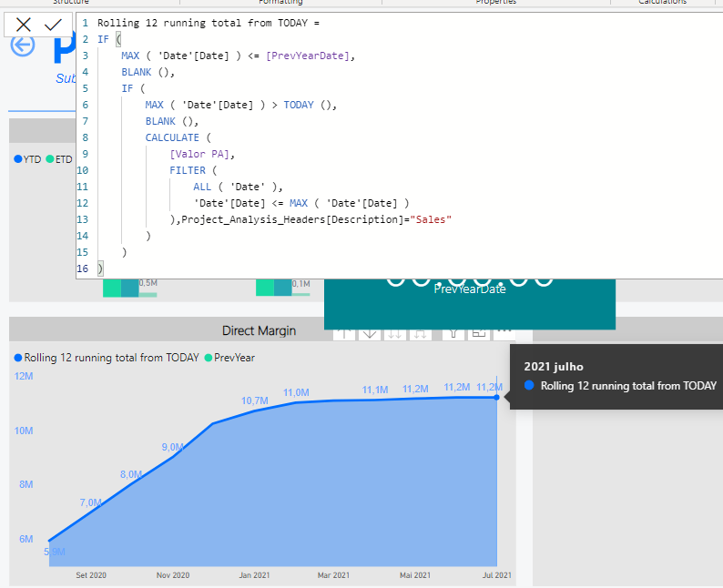Cancel the formula edit with the X
Image resolution: width=723 pixels, height=588 pixels.
23,25
